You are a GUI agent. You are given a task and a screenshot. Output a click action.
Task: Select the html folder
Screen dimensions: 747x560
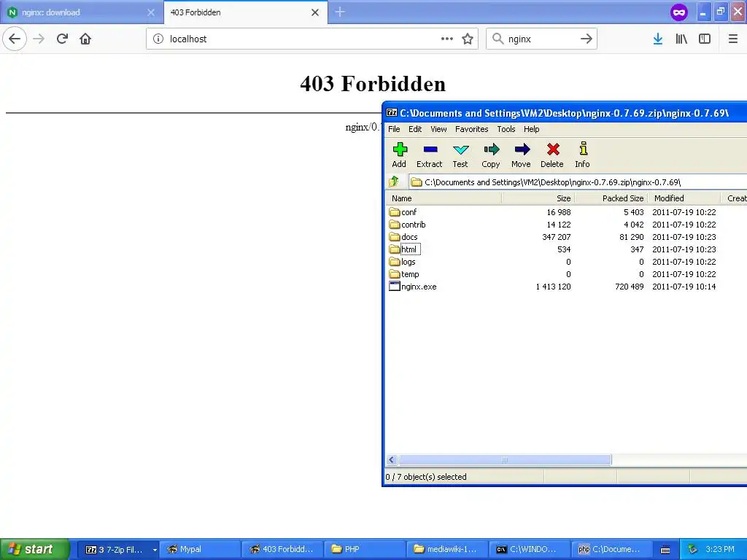click(404, 249)
